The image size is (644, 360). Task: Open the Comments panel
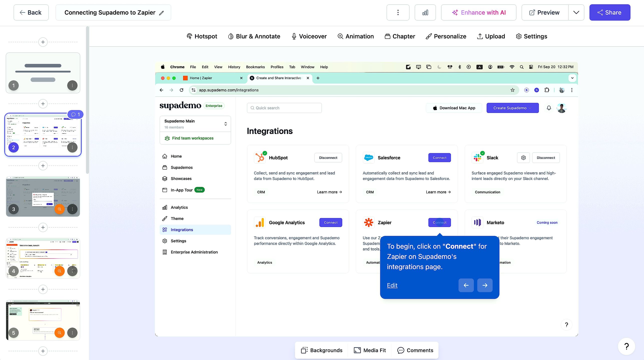[x=415, y=350]
